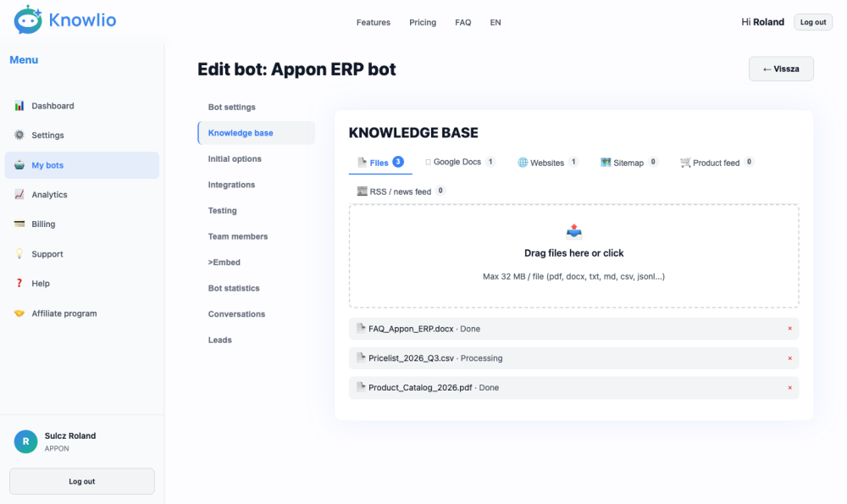Open Integrations section
Screen dimensions: 847x504
click(x=231, y=185)
